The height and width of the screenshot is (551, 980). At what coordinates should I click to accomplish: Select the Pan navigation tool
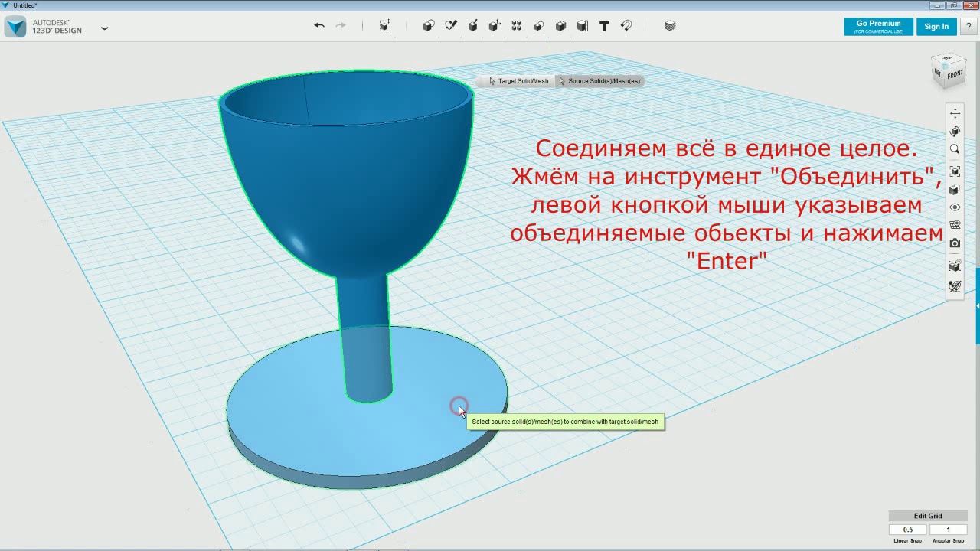point(955,113)
